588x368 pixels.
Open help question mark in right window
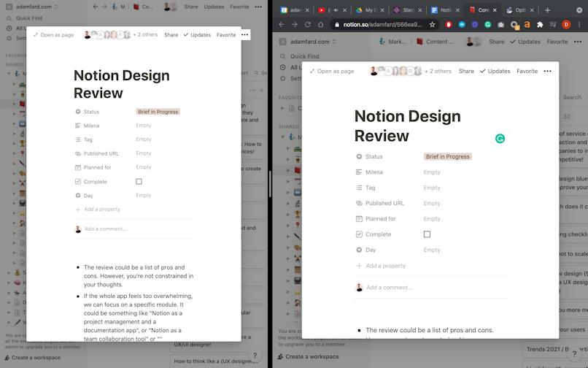(573, 353)
